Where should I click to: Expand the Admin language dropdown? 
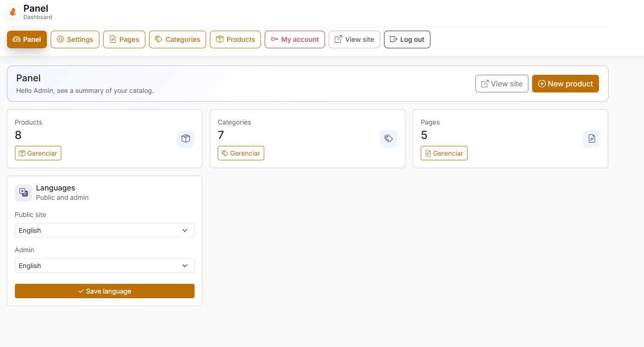click(x=104, y=266)
